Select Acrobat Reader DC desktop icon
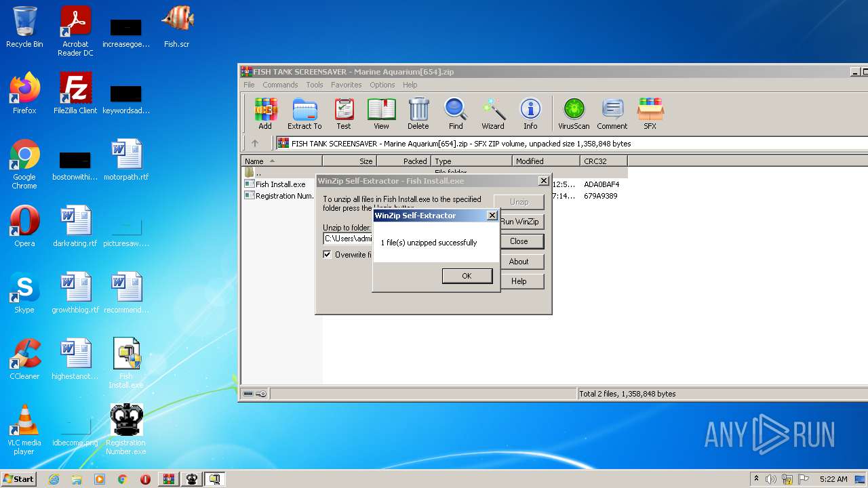The width and height of the screenshot is (868, 488). [75, 31]
